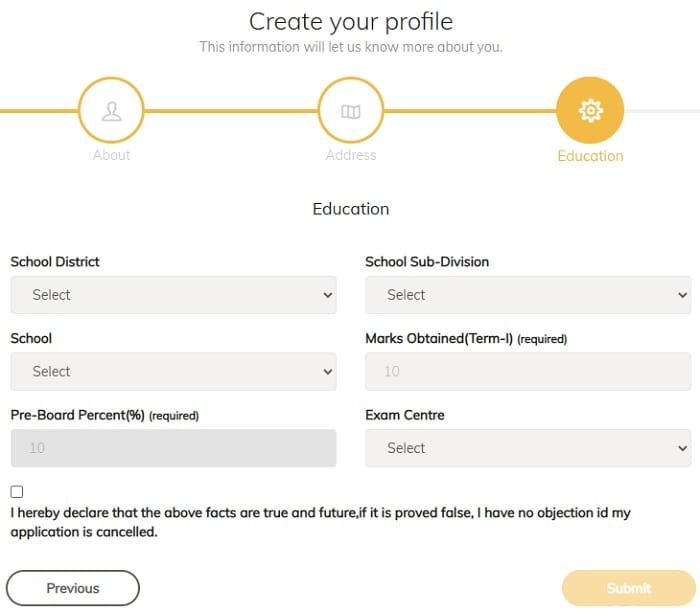
Task: Click the Previous button
Action: (x=73, y=588)
